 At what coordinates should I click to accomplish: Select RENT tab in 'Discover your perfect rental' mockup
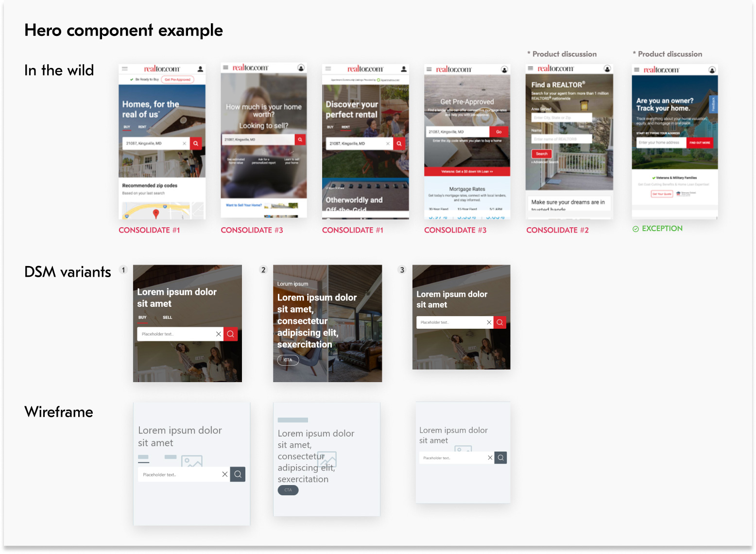345,127
